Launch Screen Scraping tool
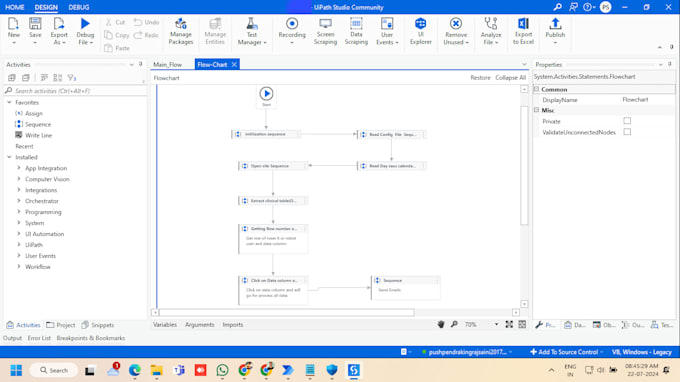Viewport: 680px width, 382px height. 325,31
